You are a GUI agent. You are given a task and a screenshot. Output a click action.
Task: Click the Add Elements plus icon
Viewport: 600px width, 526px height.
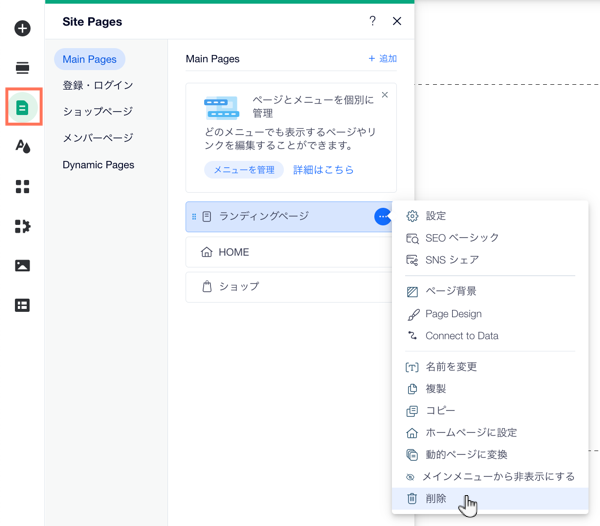pyautogui.click(x=23, y=28)
